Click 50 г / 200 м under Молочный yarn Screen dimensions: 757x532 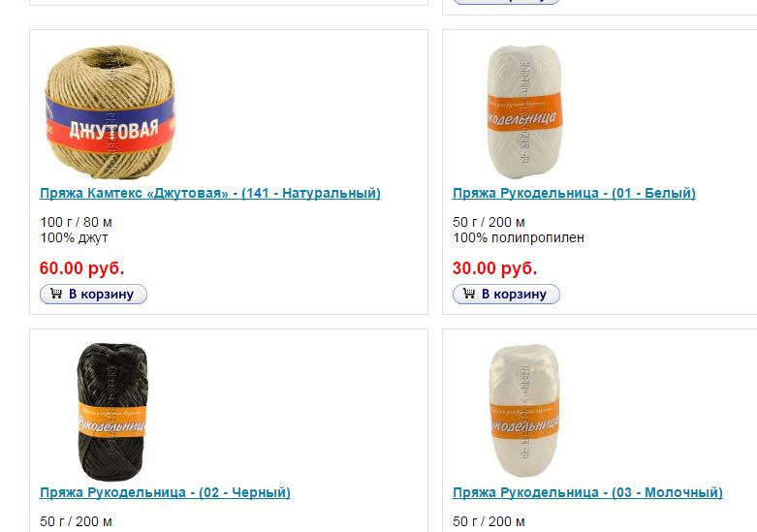click(489, 522)
